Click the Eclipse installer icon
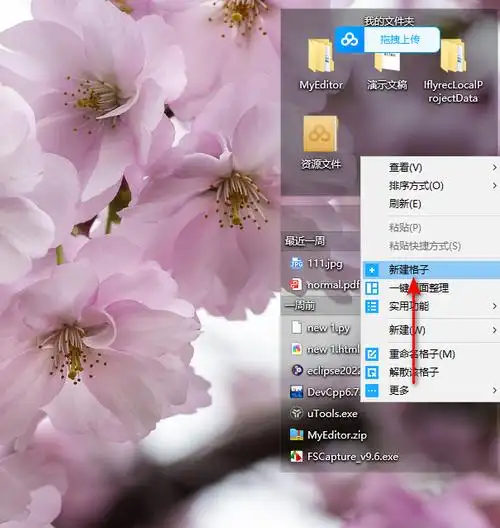 pyautogui.click(x=297, y=370)
